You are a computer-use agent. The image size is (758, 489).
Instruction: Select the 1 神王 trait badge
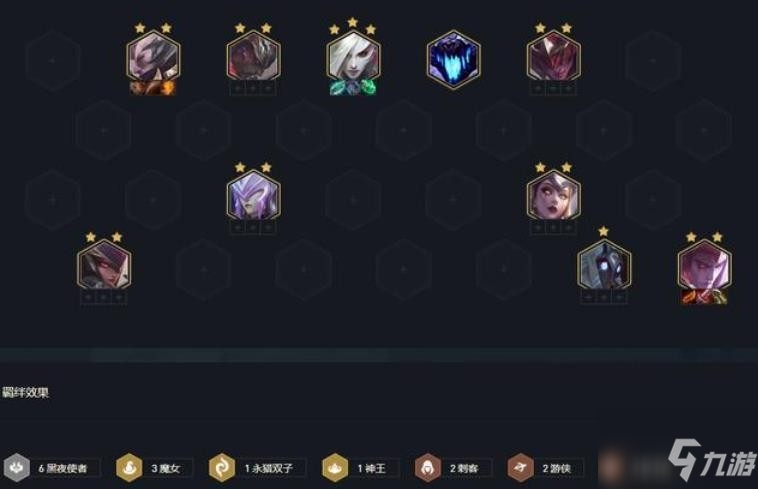[x=360, y=468]
